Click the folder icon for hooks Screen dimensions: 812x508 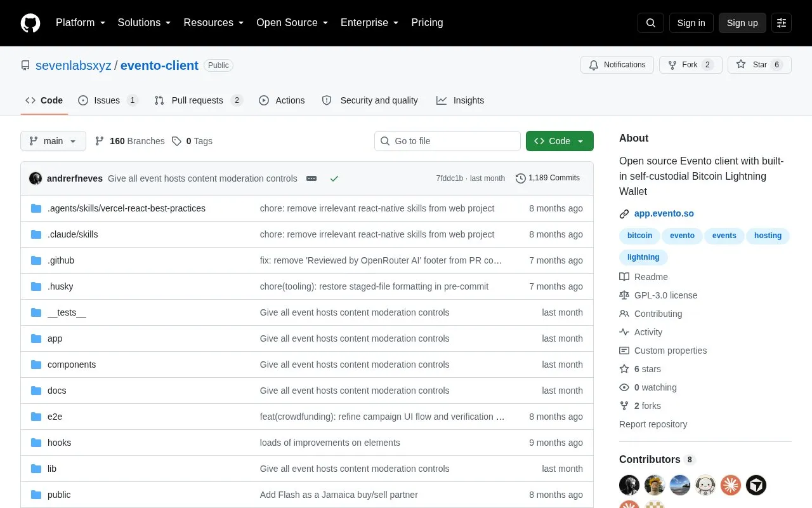[36, 443]
